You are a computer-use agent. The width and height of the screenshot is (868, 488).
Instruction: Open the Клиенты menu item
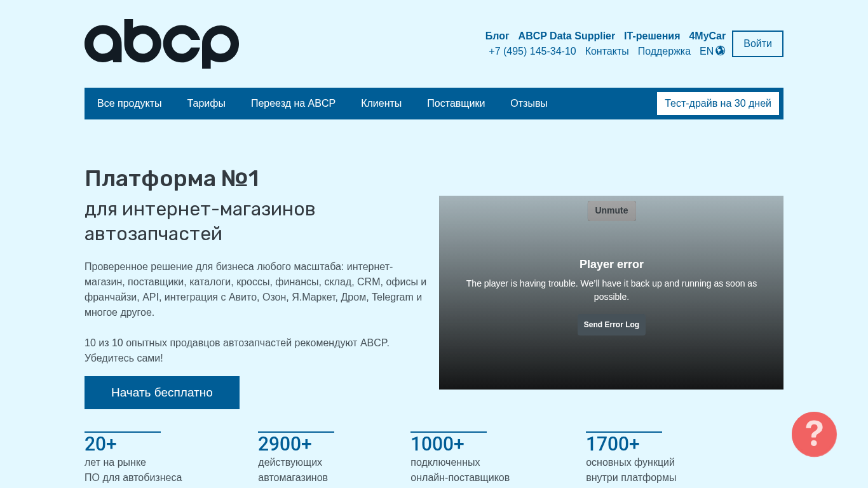click(x=381, y=104)
